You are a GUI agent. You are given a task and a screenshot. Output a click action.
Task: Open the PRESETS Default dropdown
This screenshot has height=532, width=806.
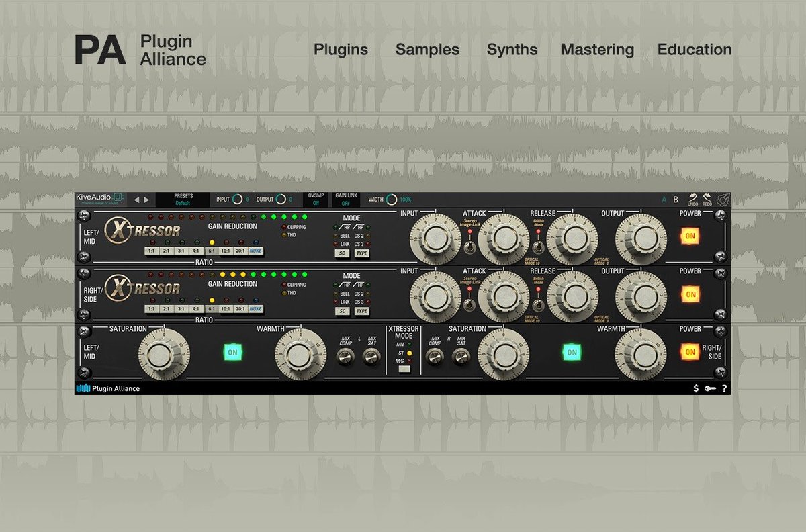point(183,199)
